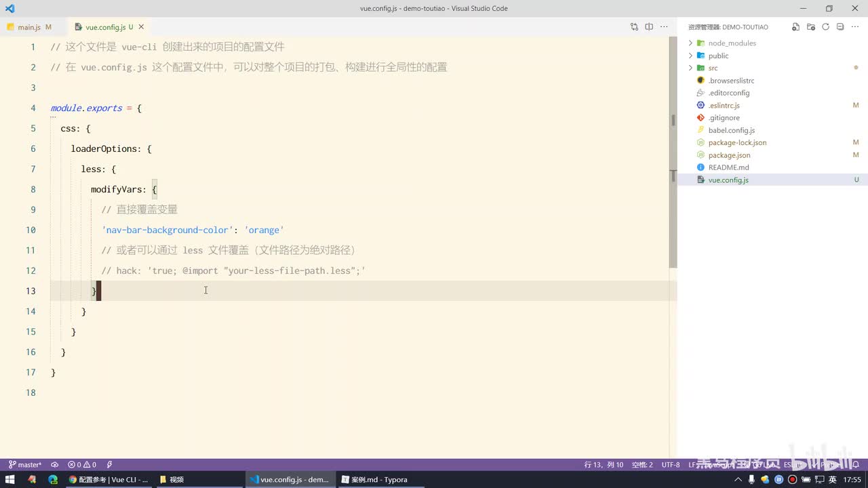Screen dimensions: 868x488
Task: Click the blue pause tray icon
Action: 779,479
